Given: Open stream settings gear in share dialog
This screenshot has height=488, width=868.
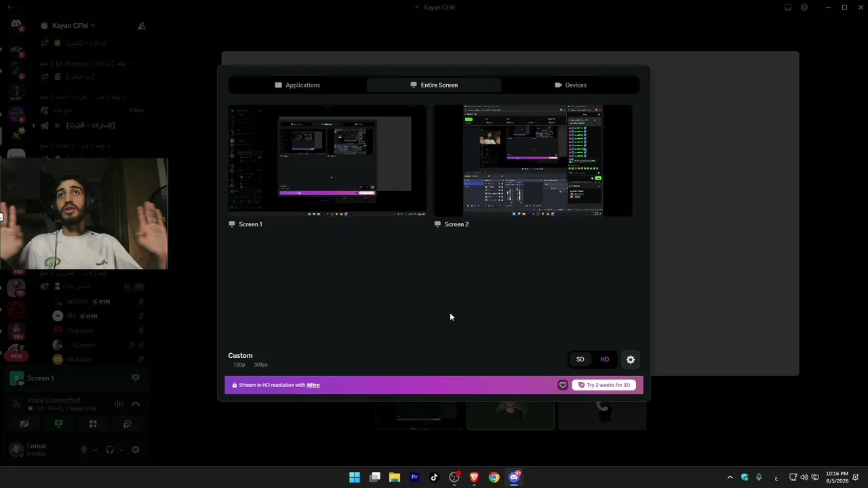Looking at the screenshot, I should tap(631, 359).
